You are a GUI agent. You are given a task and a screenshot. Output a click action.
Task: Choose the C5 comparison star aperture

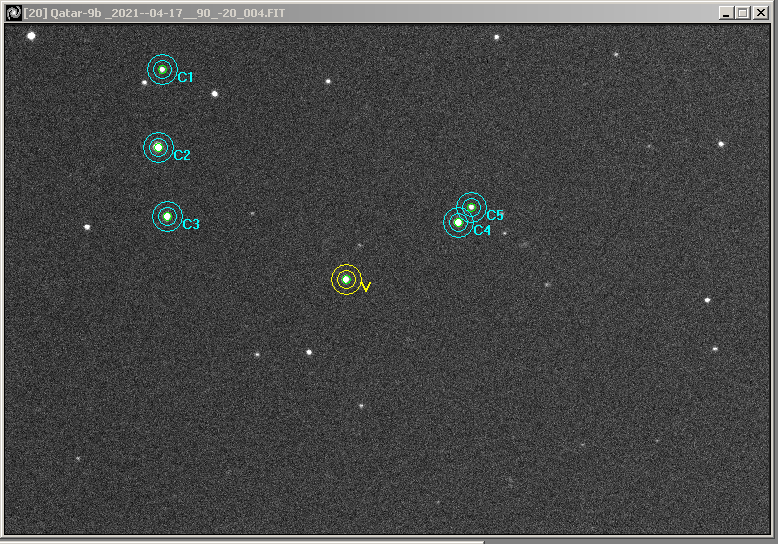point(471,207)
